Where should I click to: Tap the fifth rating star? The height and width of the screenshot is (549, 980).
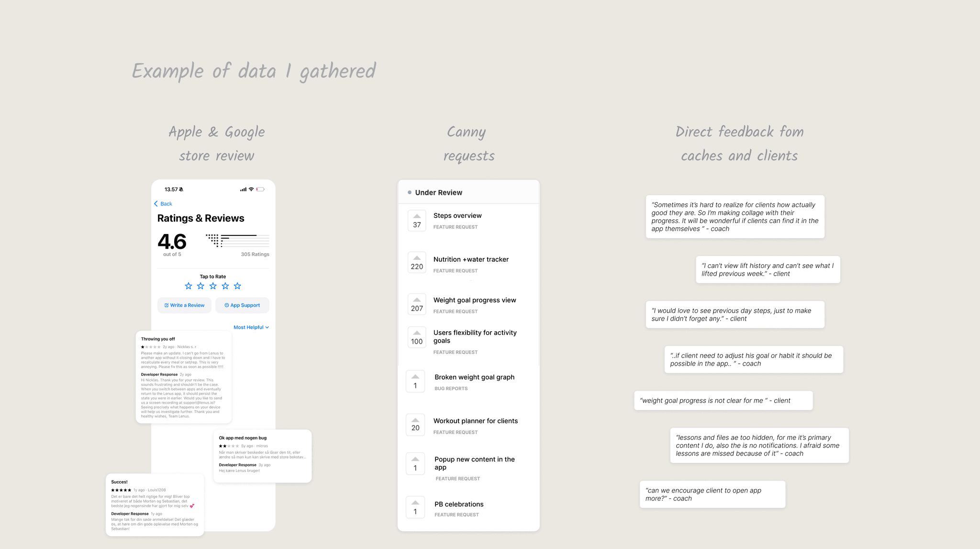pyautogui.click(x=237, y=286)
